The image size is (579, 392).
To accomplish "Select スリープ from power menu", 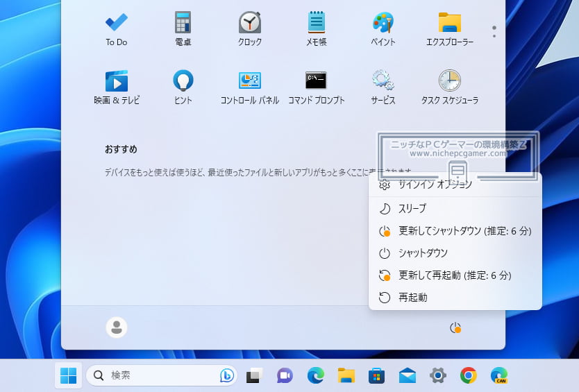I will [412, 208].
